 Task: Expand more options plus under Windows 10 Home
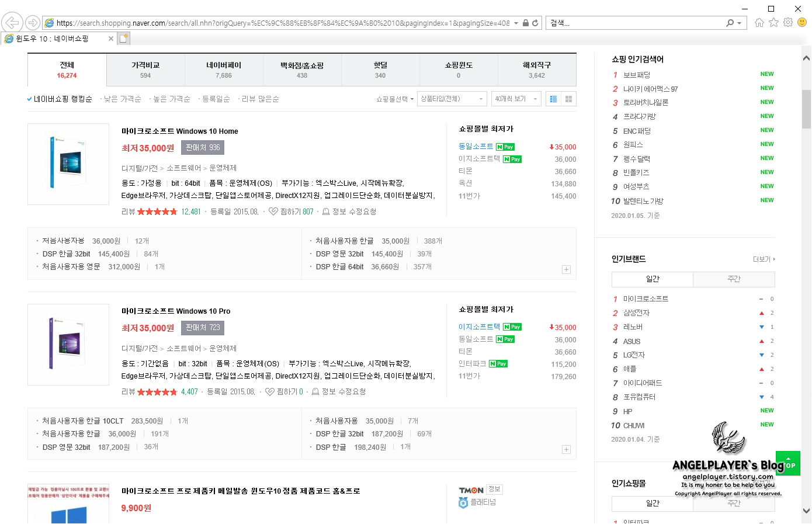coord(566,269)
